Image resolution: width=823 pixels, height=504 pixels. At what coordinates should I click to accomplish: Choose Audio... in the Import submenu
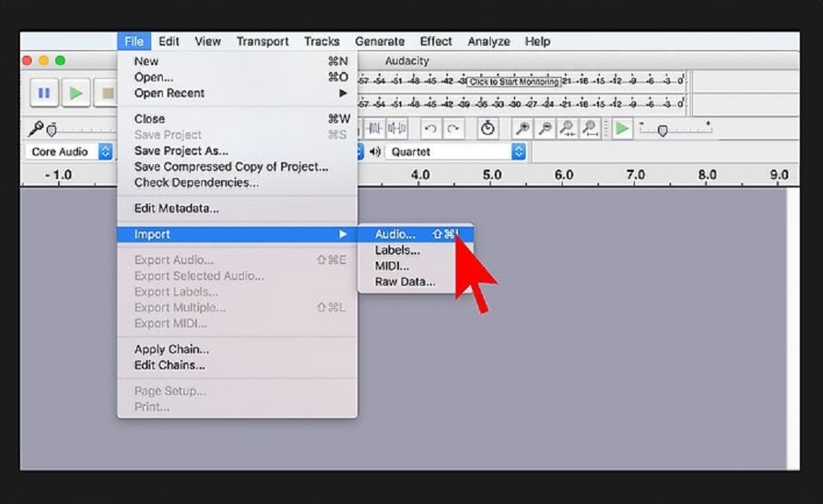click(415, 235)
